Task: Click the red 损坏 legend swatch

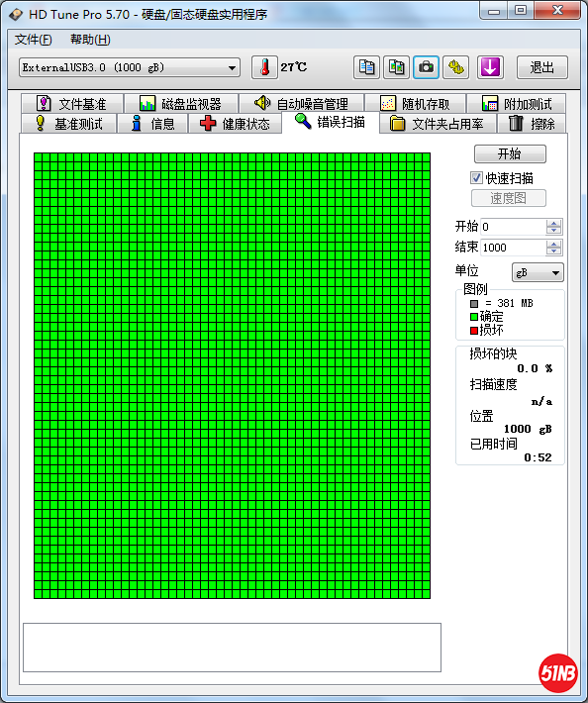Action: coord(474,331)
